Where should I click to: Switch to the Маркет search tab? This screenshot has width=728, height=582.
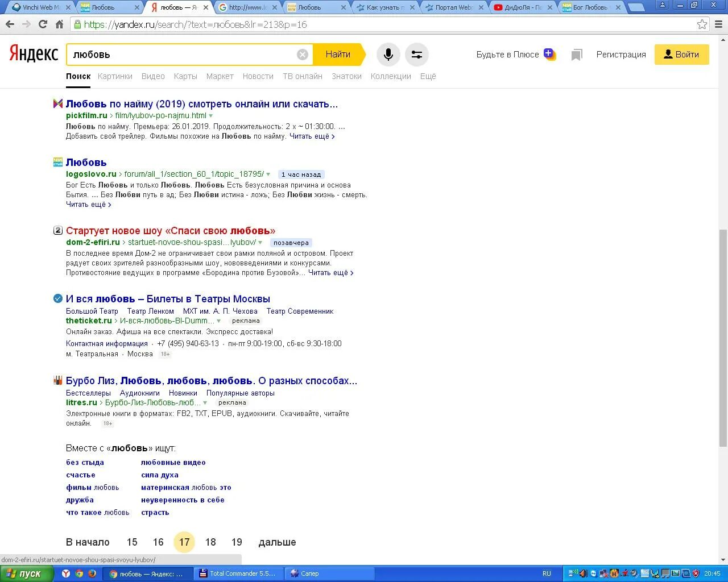220,76
